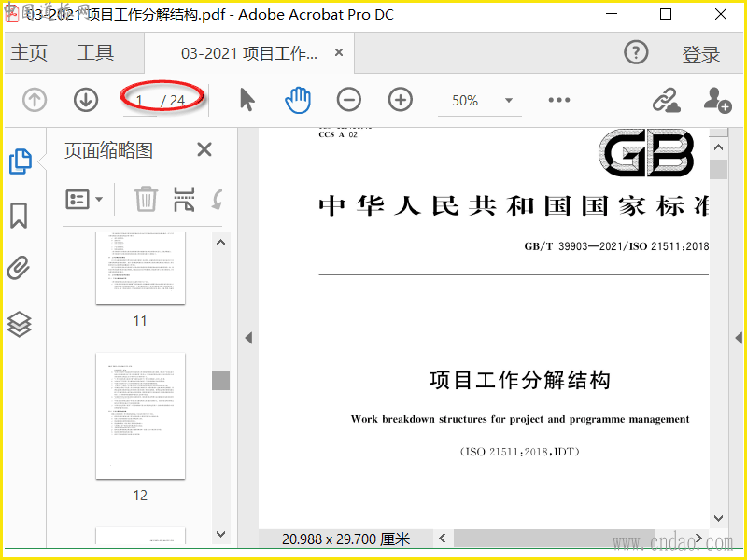The height and width of the screenshot is (560, 747).
Task: Toggle the page thumbnails panel icon
Action: coord(21,161)
